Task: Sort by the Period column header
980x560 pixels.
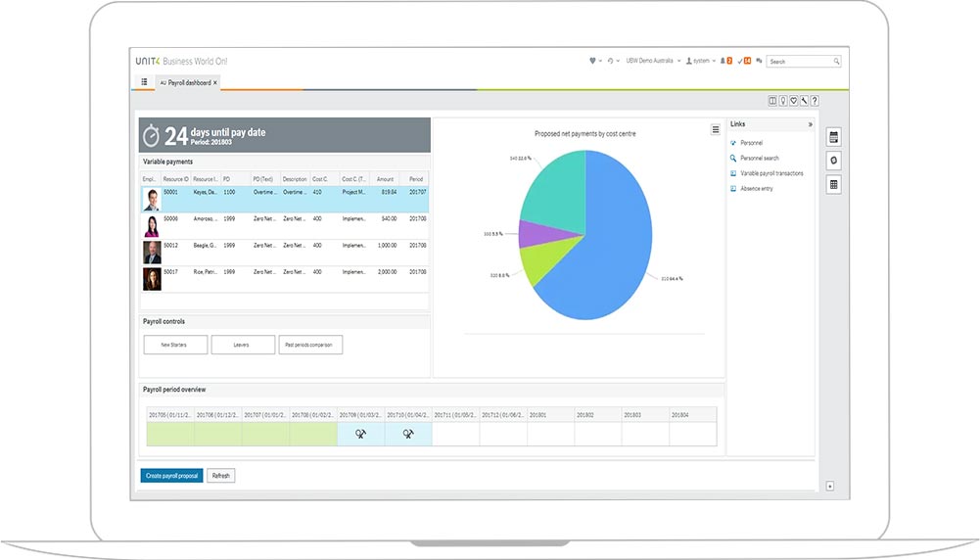Action: (416, 179)
